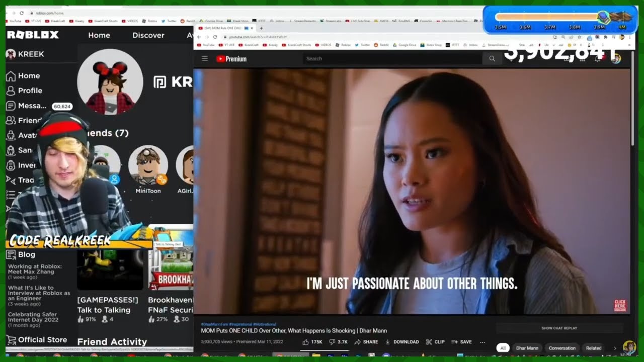The width and height of the screenshot is (644, 362).
Task: Open friend MiniToon's avatar
Action: 148,165
